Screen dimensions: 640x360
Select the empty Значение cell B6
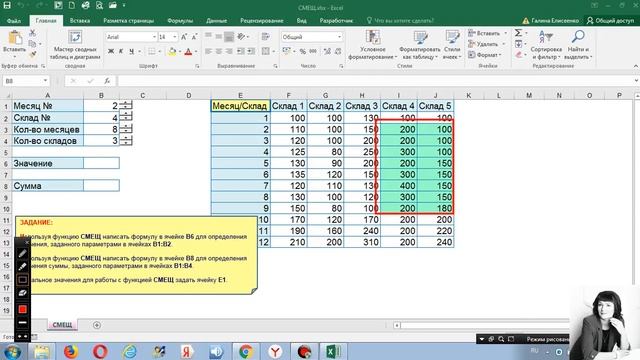(x=101, y=163)
